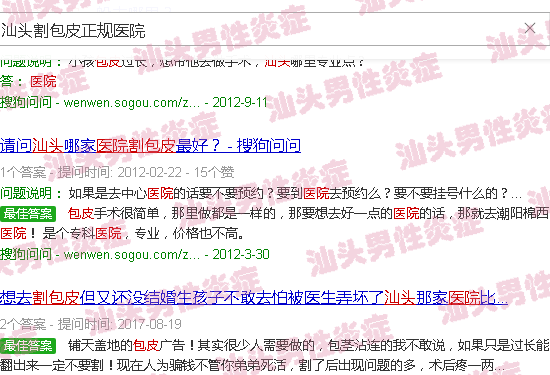The width and height of the screenshot is (550, 375).
Task: Clear the search box with the X icon
Action: click(x=530, y=28)
